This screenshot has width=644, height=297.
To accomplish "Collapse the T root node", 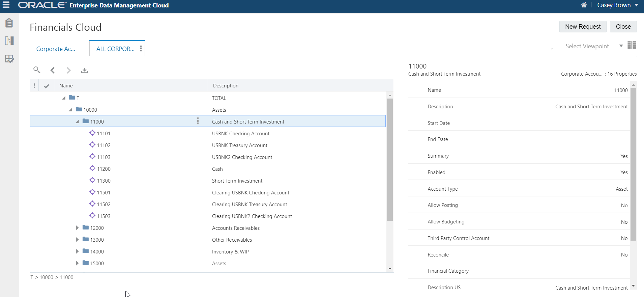I will click(x=64, y=98).
